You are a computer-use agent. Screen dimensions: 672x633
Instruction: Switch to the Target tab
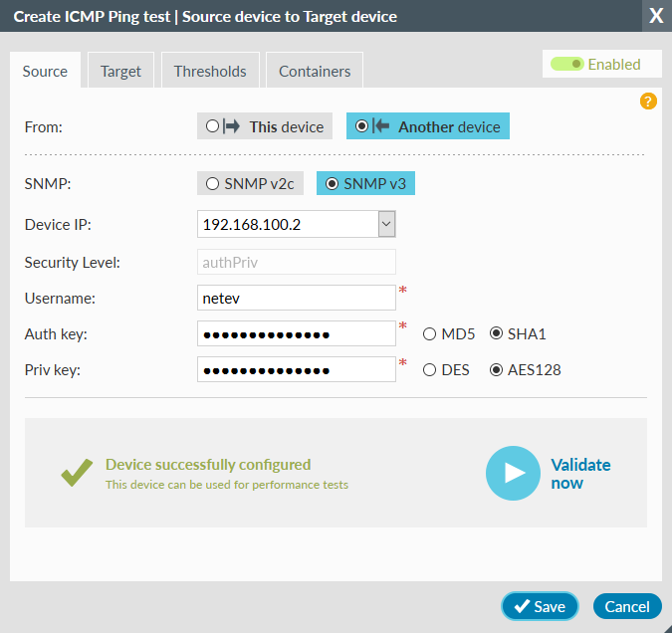click(120, 72)
